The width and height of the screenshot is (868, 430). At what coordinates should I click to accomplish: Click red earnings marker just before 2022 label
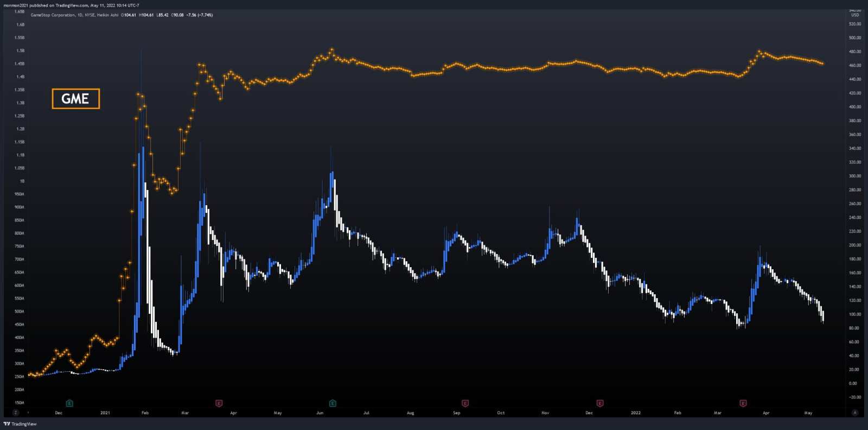pos(600,403)
